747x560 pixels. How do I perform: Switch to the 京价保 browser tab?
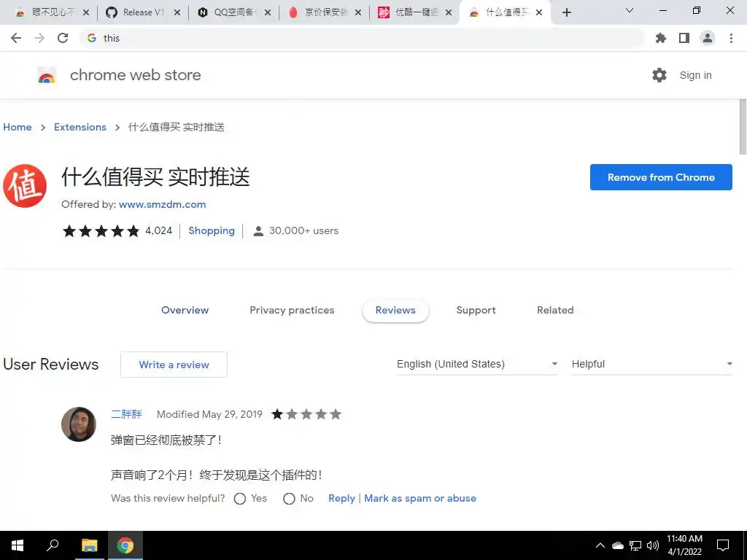323,13
